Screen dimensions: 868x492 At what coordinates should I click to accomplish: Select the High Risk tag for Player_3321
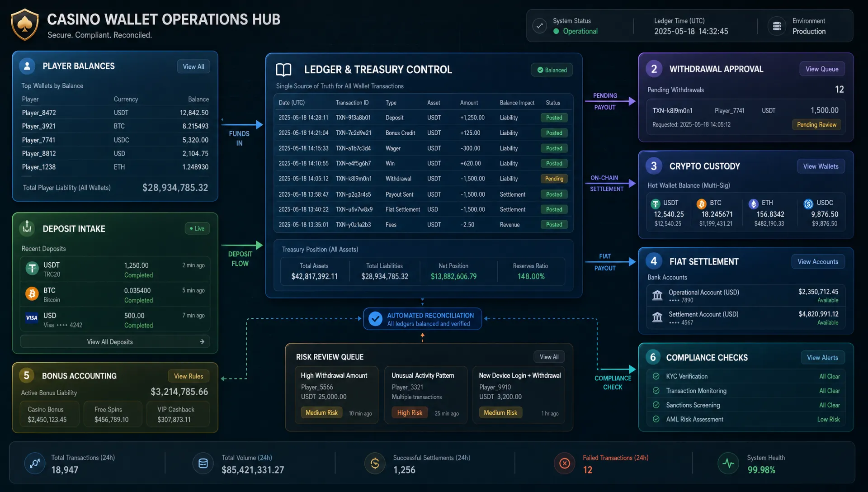pos(410,413)
